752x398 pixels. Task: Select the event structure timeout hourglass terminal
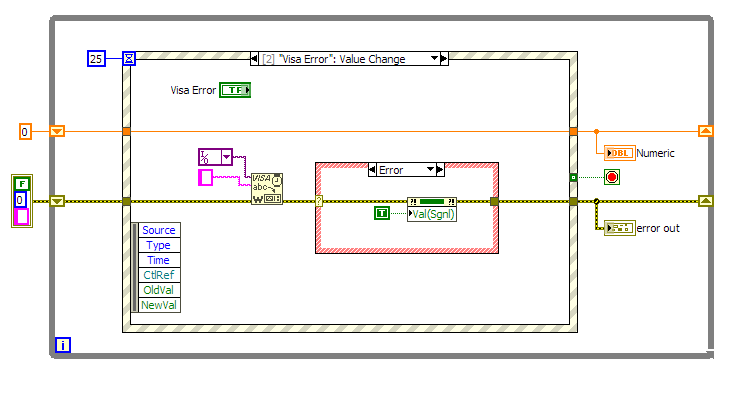point(129,59)
